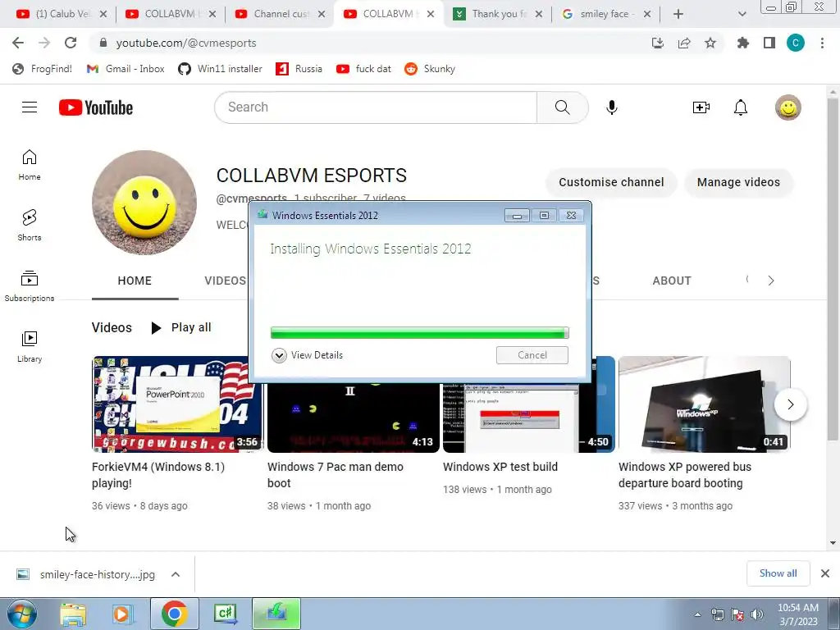Open File Explorer from taskbar
This screenshot has height=630, width=840.
pyautogui.click(x=73, y=614)
